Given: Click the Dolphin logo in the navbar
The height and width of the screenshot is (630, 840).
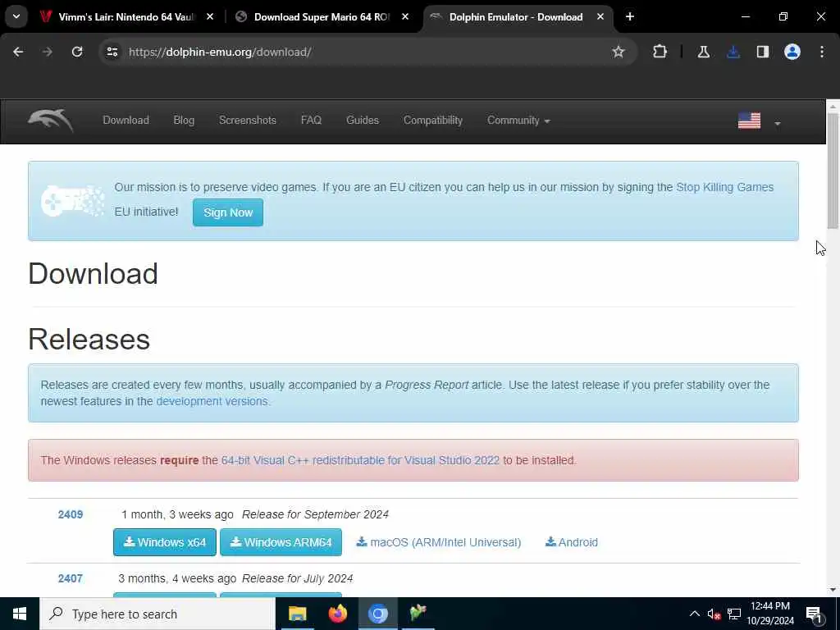Looking at the screenshot, I should [50, 121].
